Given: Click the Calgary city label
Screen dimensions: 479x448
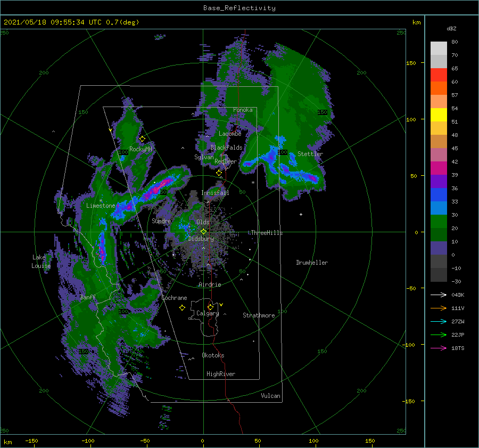Looking at the screenshot, I should tap(208, 313).
